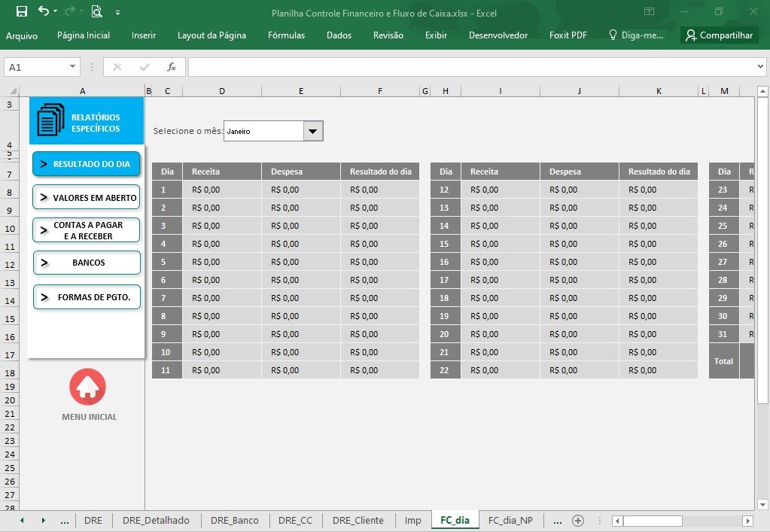Click the Compartilhar share button
This screenshot has height=532, width=770.
[x=720, y=35]
